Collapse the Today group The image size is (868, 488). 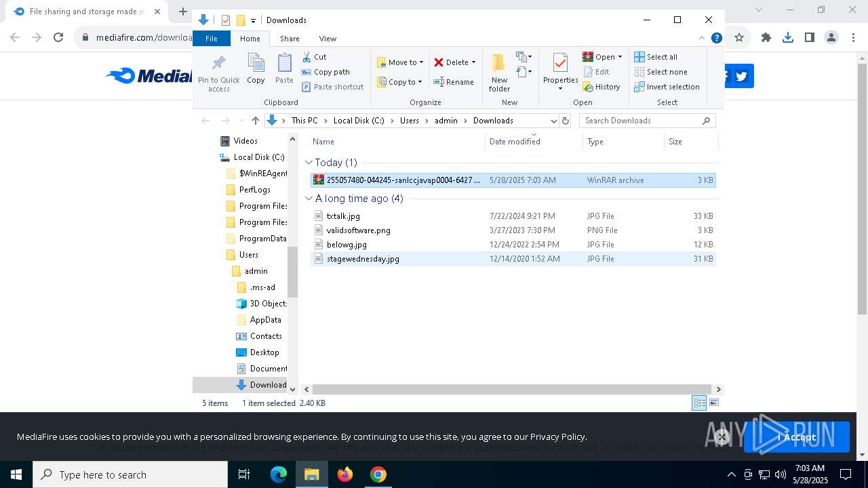[x=309, y=163]
